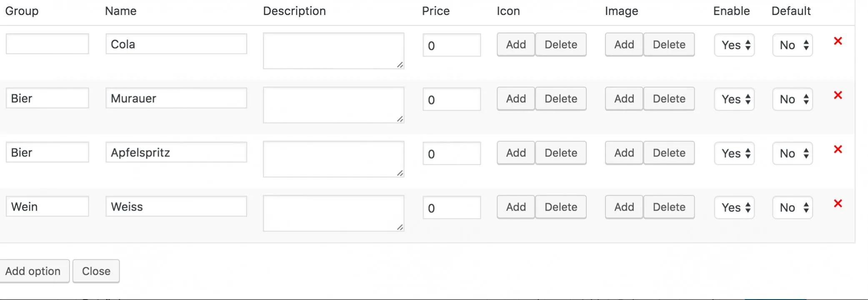
Task: Open Default dropdown for Murauer row
Action: 793,99
